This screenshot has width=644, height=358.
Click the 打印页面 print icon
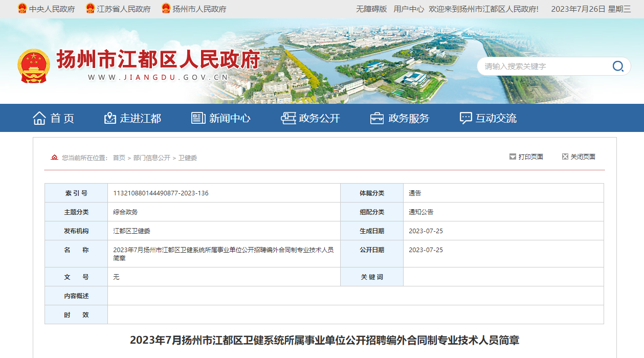click(513, 157)
